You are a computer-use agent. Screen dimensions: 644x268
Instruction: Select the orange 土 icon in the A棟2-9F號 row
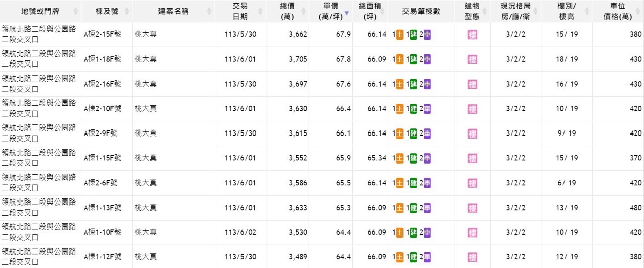(x=400, y=133)
